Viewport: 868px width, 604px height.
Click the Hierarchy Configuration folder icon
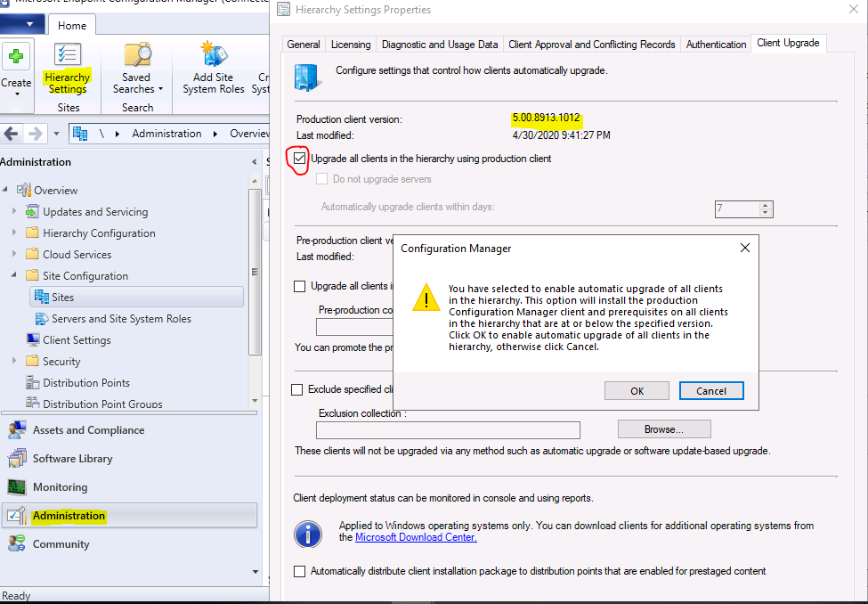[32, 233]
